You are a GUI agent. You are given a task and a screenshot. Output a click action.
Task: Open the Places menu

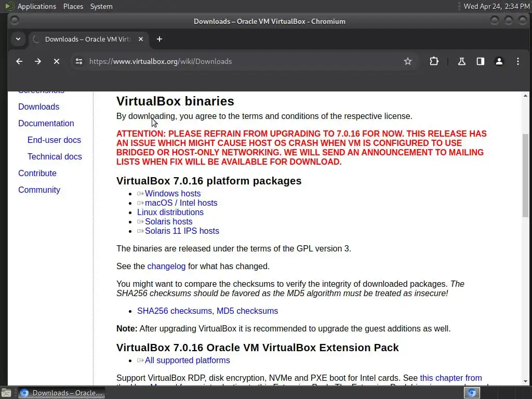(x=73, y=6)
